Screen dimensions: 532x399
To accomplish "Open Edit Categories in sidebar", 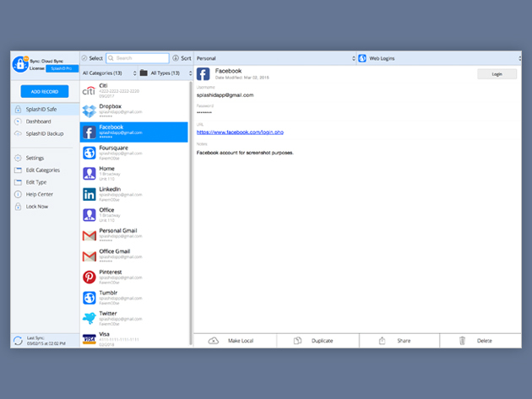I will [x=45, y=170].
